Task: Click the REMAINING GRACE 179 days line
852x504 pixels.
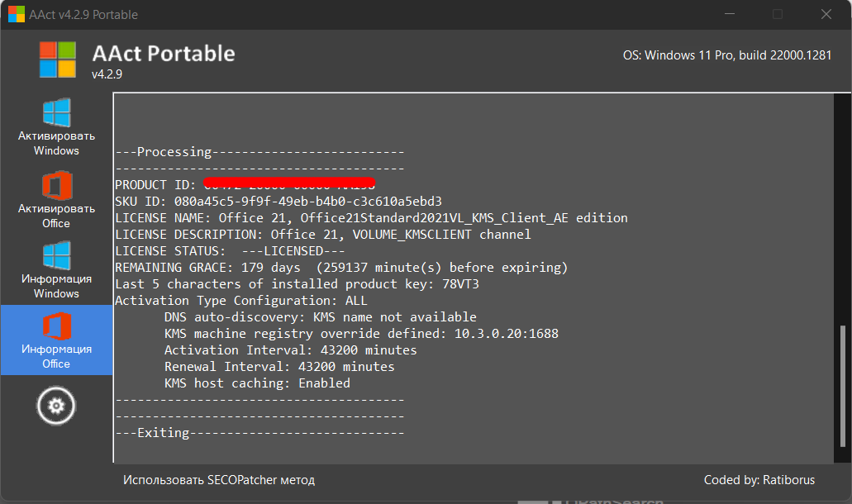Action: tap(341, 267)
